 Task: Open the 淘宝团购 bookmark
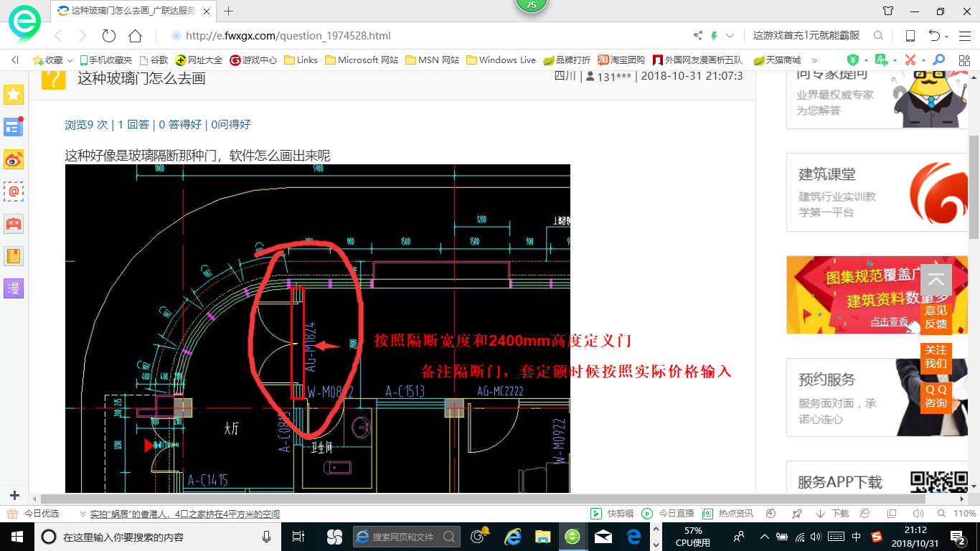pyautogui.click(x=621, y=60)
